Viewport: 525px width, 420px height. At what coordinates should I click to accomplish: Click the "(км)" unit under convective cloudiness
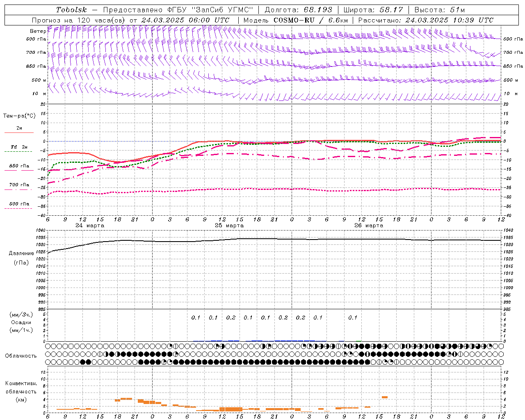pyautogui.click(x=21, y=399)
